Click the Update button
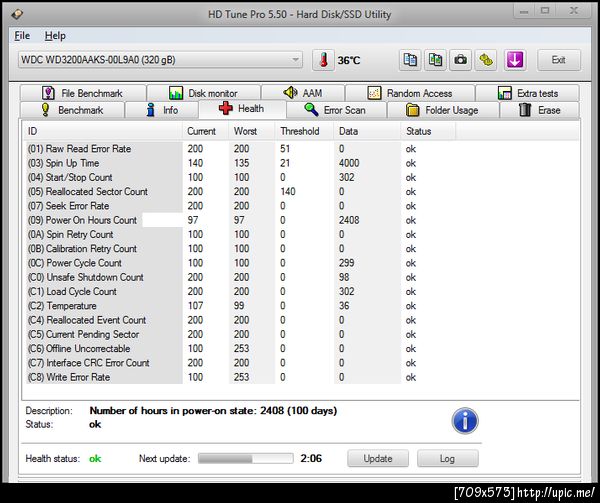 coord(378,458)
